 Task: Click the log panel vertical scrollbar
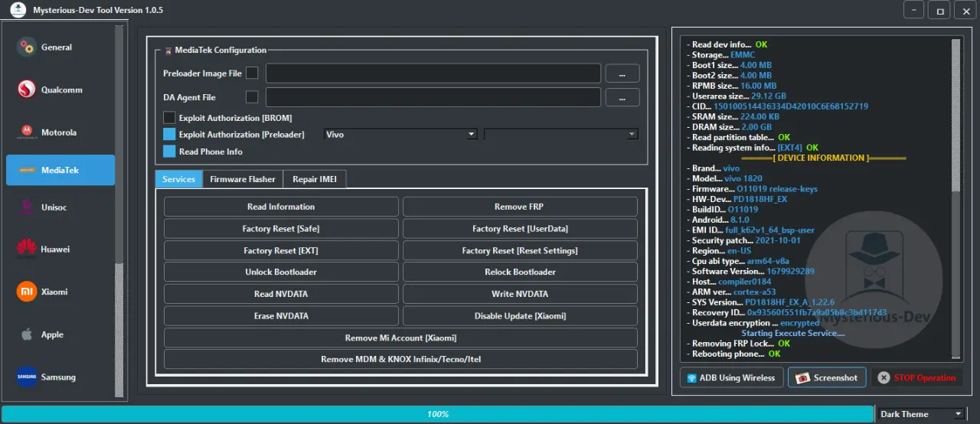(955, 199)
